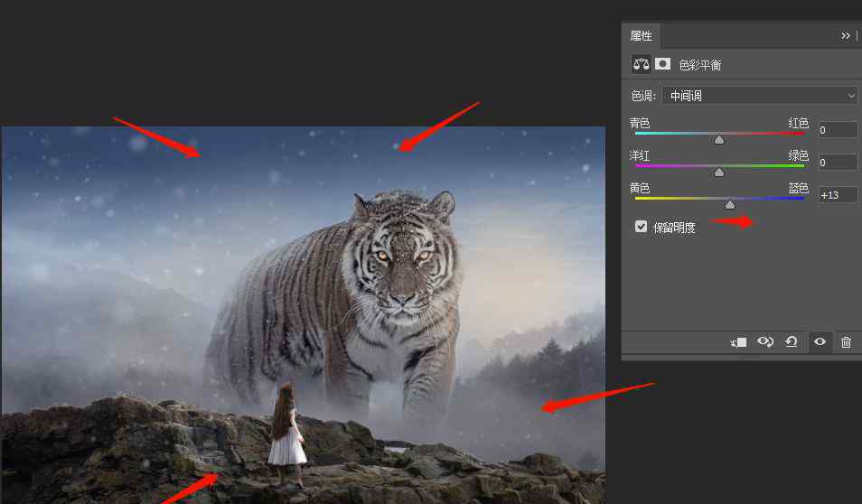The height and width of the screenshot is (504, 862).
Task: Click the Color Balance scales adjustment icon
Action: click(x=641, y=64)
